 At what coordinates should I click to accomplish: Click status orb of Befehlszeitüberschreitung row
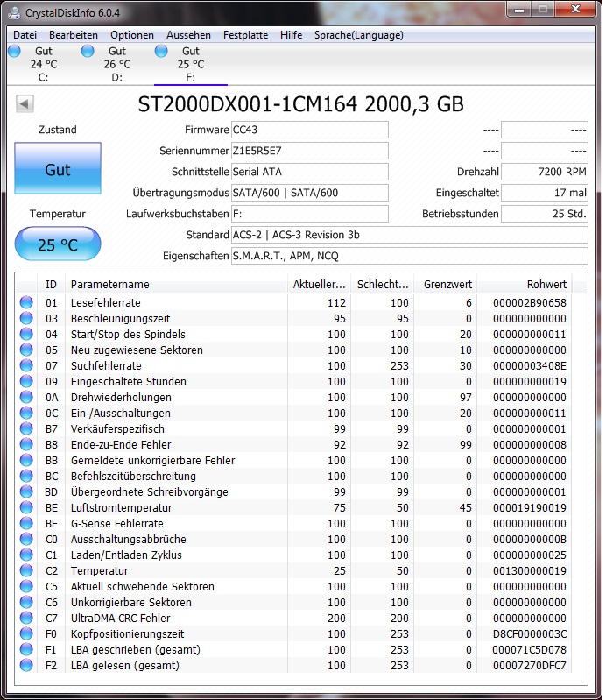coord(26,476)
